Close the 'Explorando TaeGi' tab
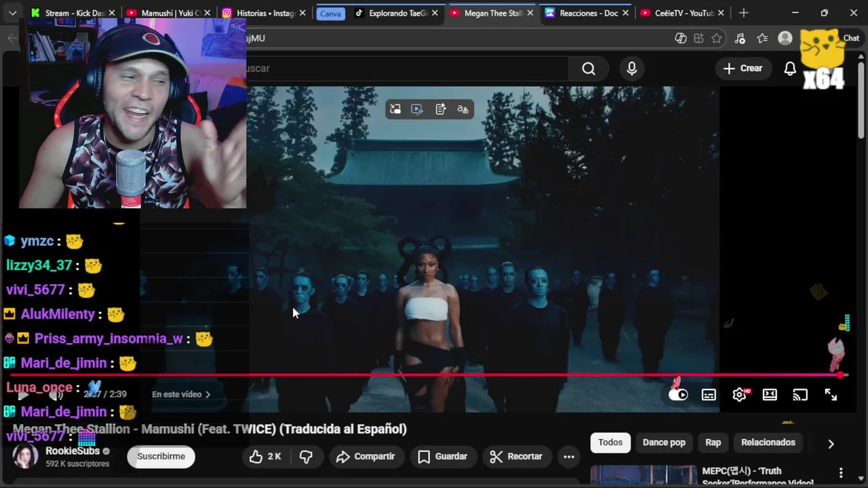This screenshot has width=868, height=488. pyautogui.click(x=435, y=13)
